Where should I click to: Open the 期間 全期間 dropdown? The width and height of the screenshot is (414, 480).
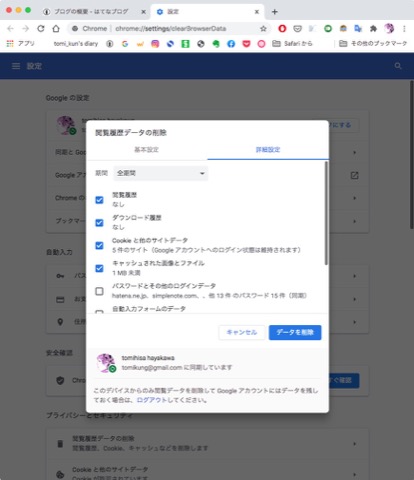point(161,173)
